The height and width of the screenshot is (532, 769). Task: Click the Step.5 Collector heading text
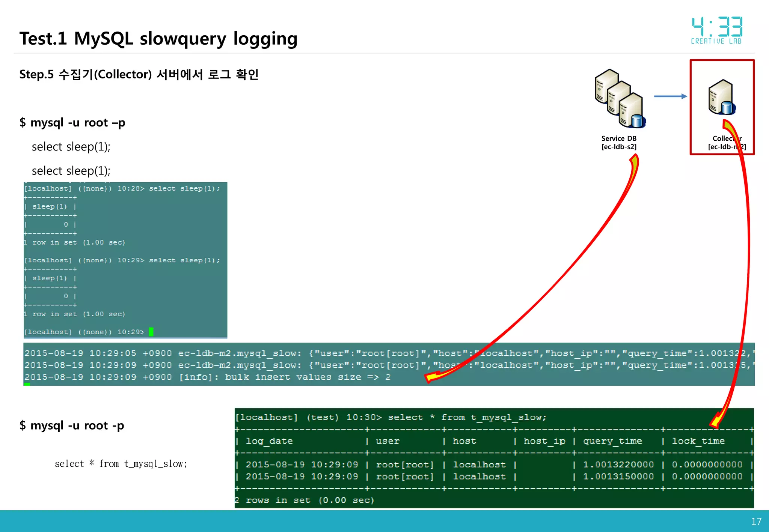139,74
